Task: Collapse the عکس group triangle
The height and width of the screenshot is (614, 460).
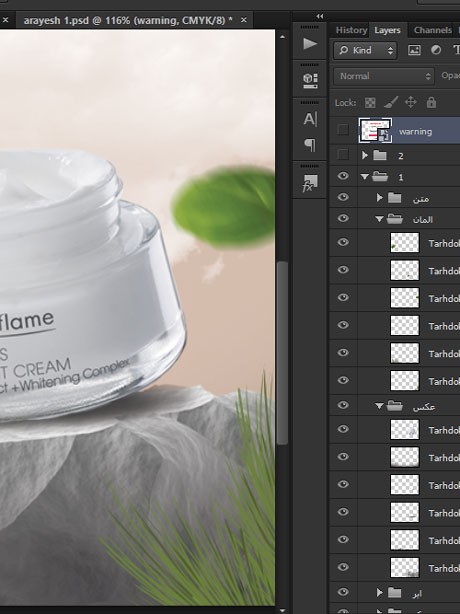Action: click(379, 406)
